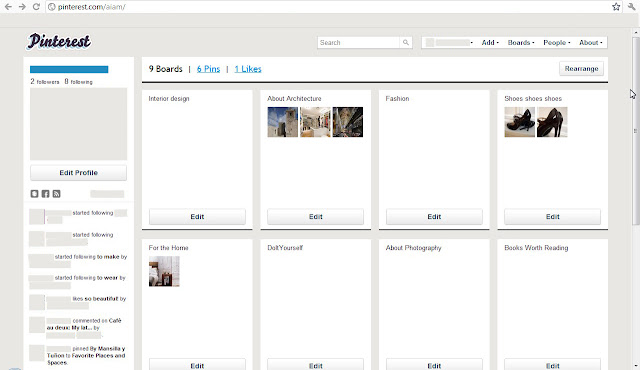The height and width of the screenshot is (370, 640).
Task: Open the Facebook profile icon link
Action: tap(45, 194)
